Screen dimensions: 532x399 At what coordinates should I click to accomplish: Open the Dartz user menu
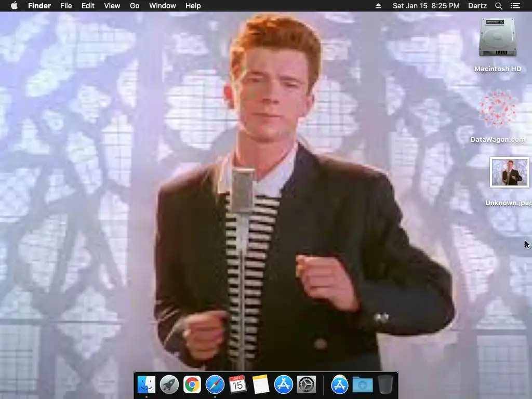pos(477,6)
